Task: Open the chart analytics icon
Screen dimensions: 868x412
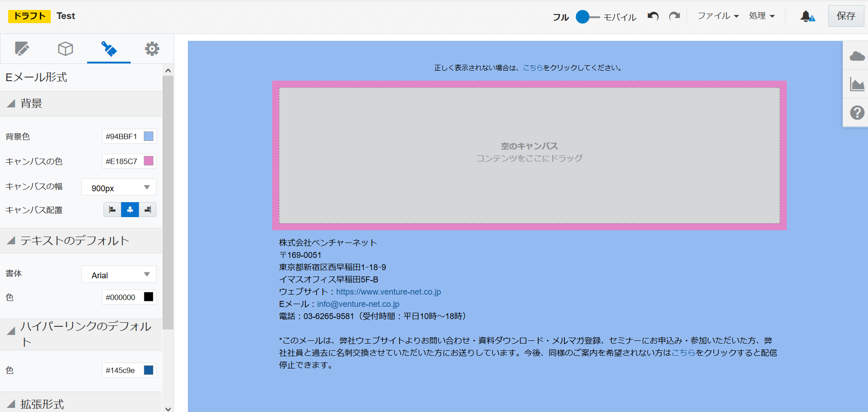Action: [x=857, y=84]
